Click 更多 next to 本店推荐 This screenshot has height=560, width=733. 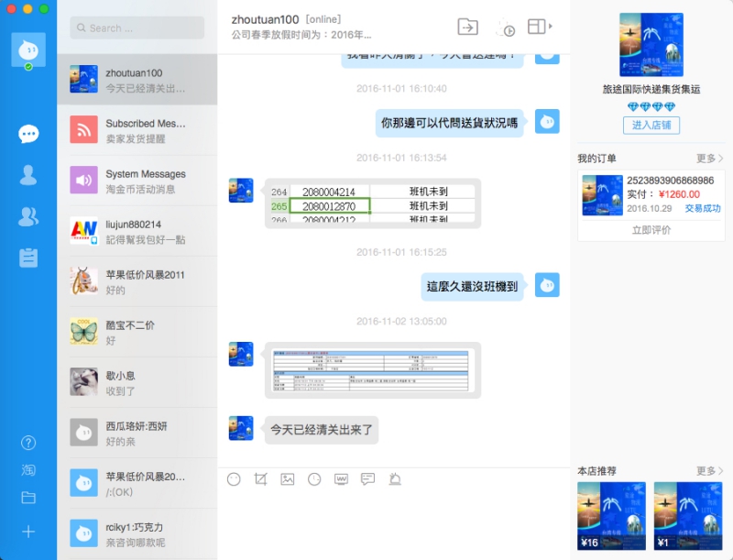point(709,471)
